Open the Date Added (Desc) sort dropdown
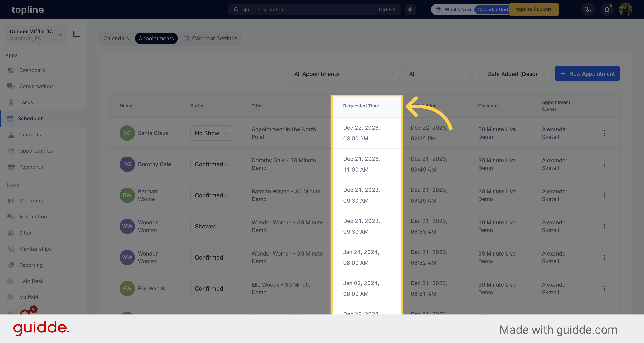Image resolution: width=644 pixels, height=343 pixels. [516, 74]
